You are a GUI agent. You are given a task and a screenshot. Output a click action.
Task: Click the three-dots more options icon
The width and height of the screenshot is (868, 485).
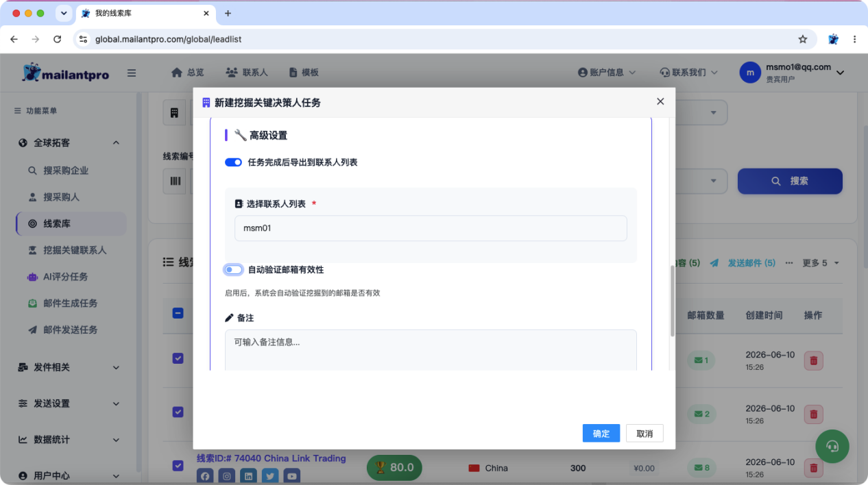(788, 263)
